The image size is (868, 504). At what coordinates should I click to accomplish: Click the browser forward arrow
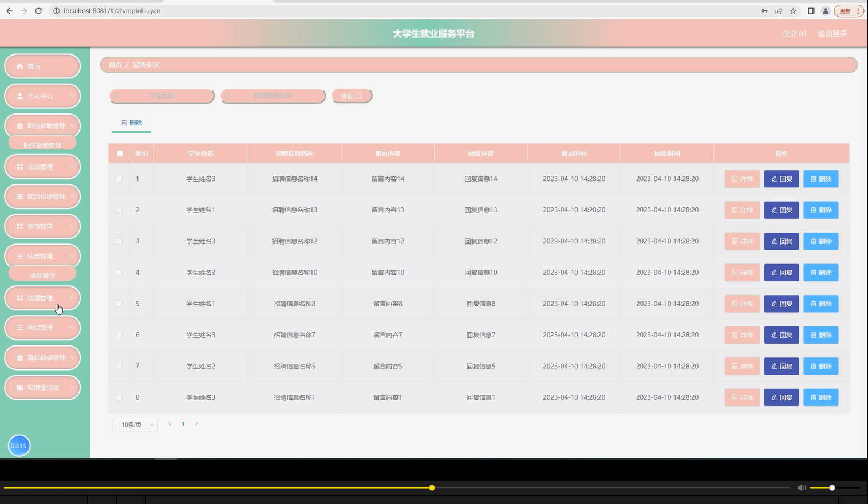(23, 11)
